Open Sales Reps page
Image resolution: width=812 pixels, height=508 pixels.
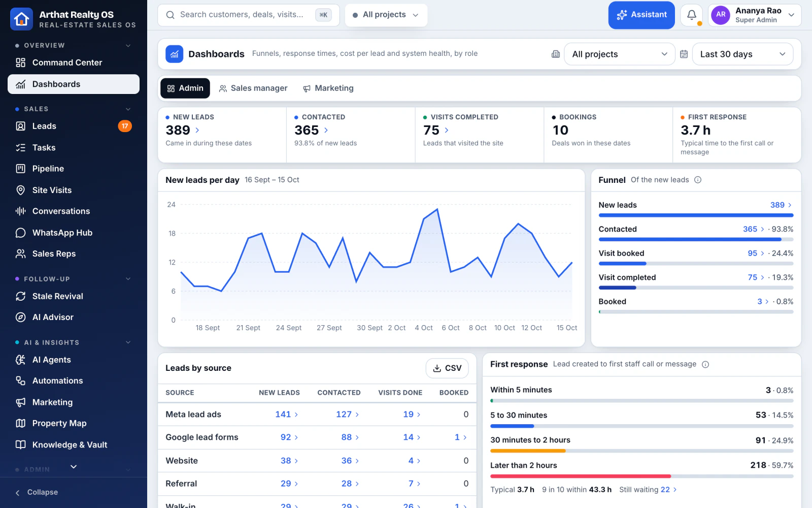pos(74,253)
